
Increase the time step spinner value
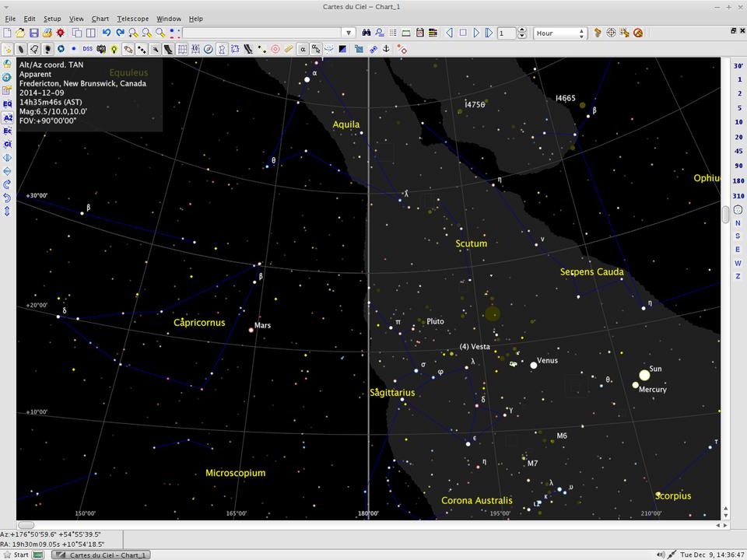524,30
